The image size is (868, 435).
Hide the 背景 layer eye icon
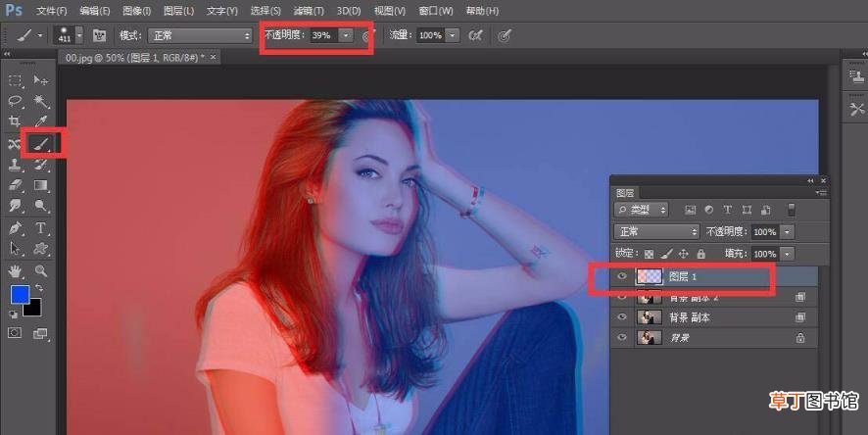(x=622, y=337)
